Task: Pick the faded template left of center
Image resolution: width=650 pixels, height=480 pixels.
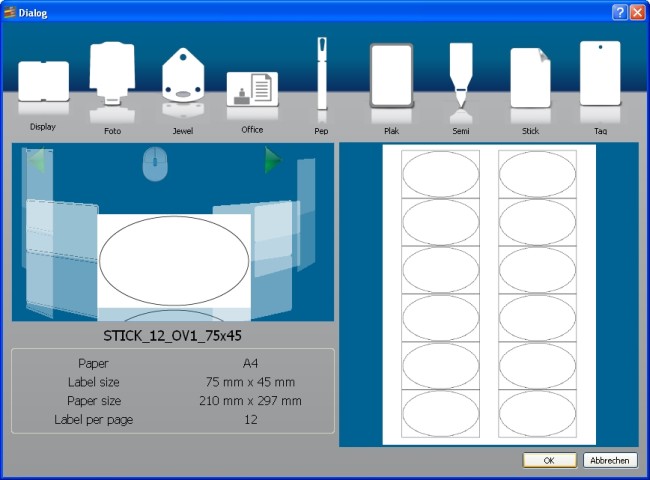Action: (x=61, y=255)
